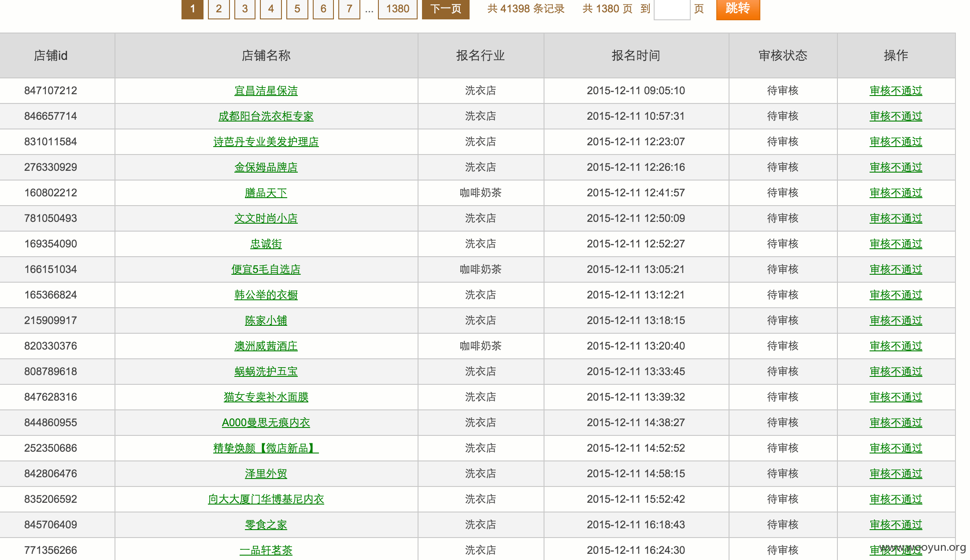
Task: Open shop link 忠诚街
Action: 266,244
